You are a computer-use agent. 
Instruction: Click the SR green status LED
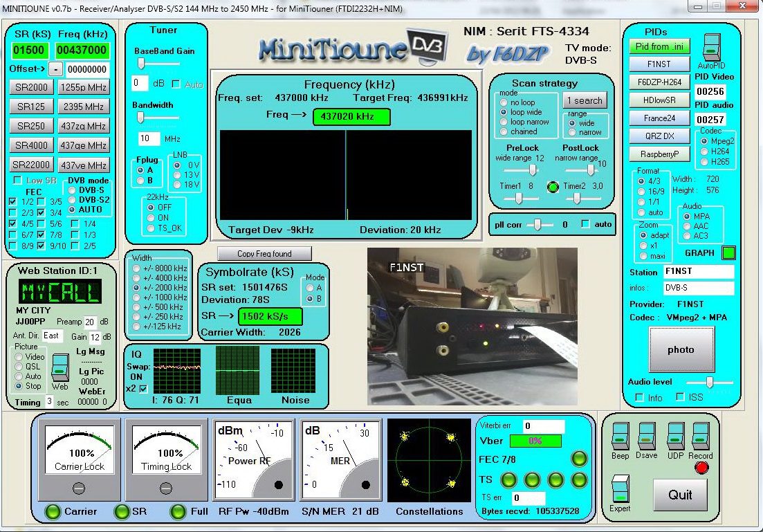(x=121, y=511)
